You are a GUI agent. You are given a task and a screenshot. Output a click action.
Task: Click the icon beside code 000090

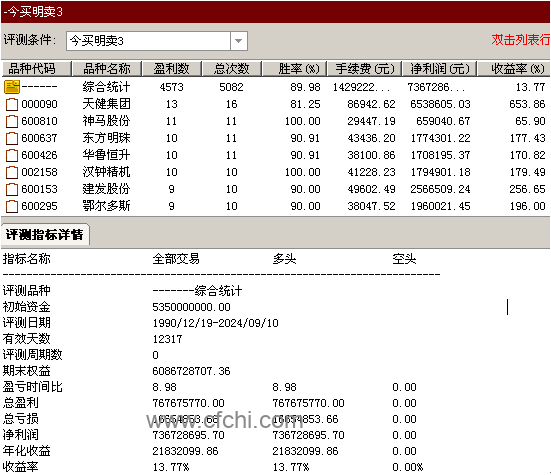click(12, 104)
